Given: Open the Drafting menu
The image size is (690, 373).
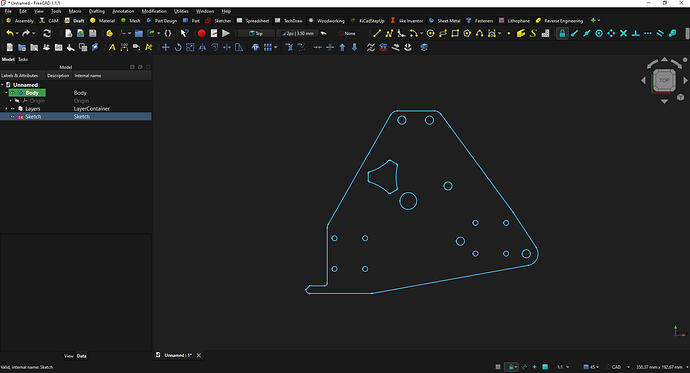Looking at the screenshot, I should pos(97,11).
